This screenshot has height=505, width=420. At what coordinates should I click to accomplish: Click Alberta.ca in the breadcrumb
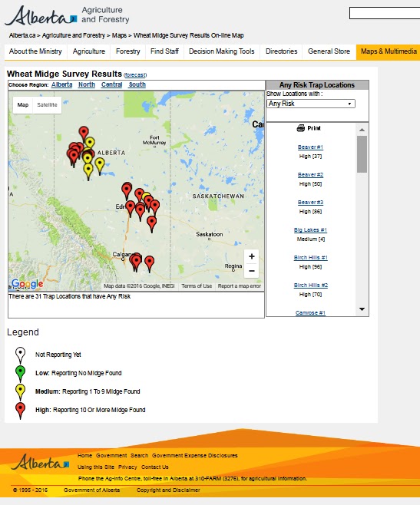(22, 35)
